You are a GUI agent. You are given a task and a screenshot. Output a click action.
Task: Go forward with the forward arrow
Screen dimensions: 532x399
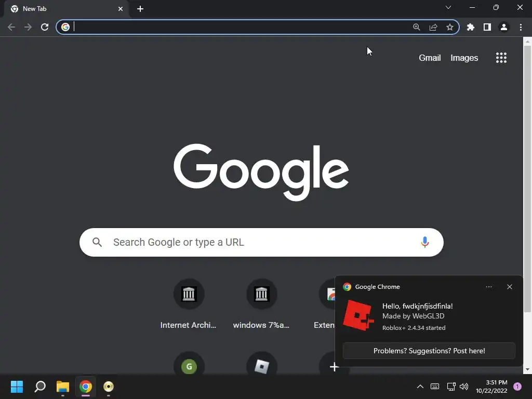(28, 27)
